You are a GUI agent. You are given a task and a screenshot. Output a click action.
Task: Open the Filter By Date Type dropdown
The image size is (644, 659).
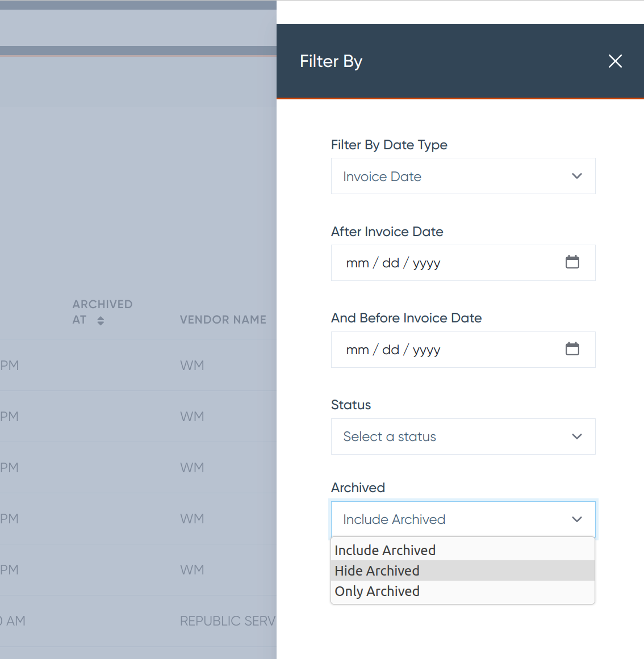tap(463, 176)
